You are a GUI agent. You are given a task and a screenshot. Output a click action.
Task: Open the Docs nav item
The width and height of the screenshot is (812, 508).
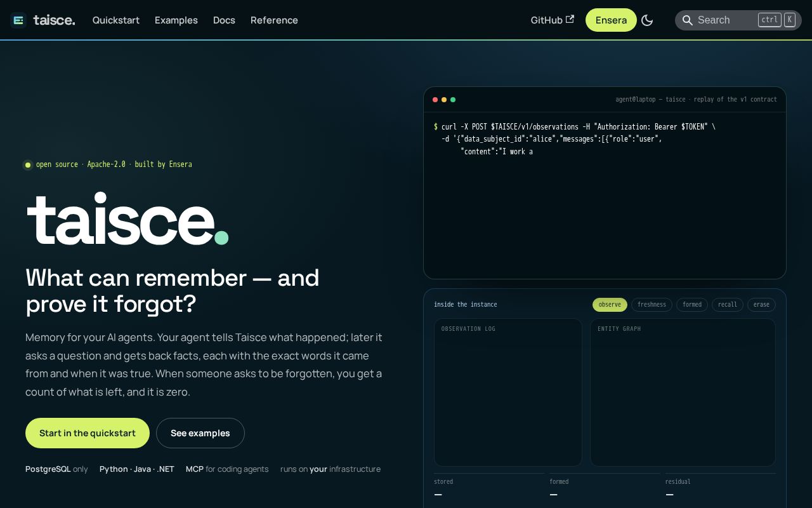224,20
